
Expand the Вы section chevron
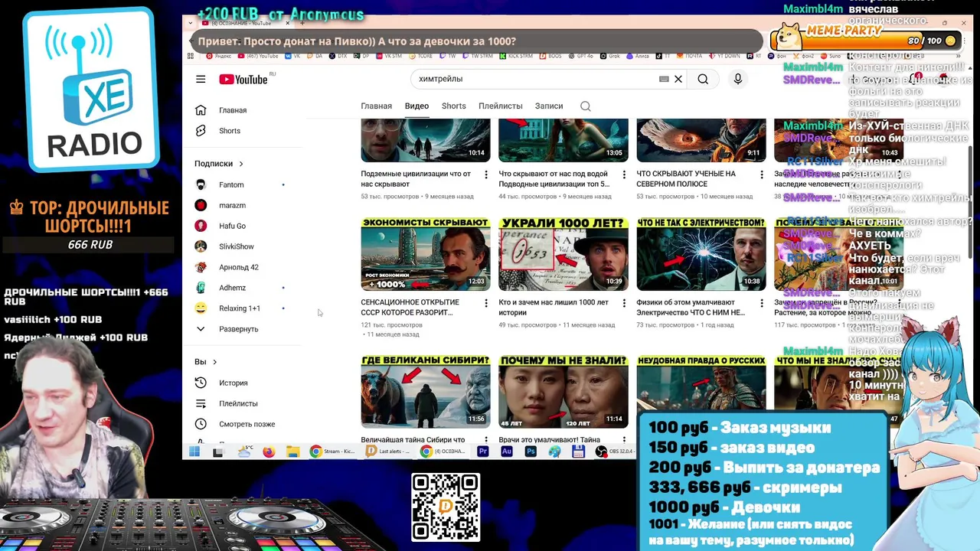(x=215, y=362)
